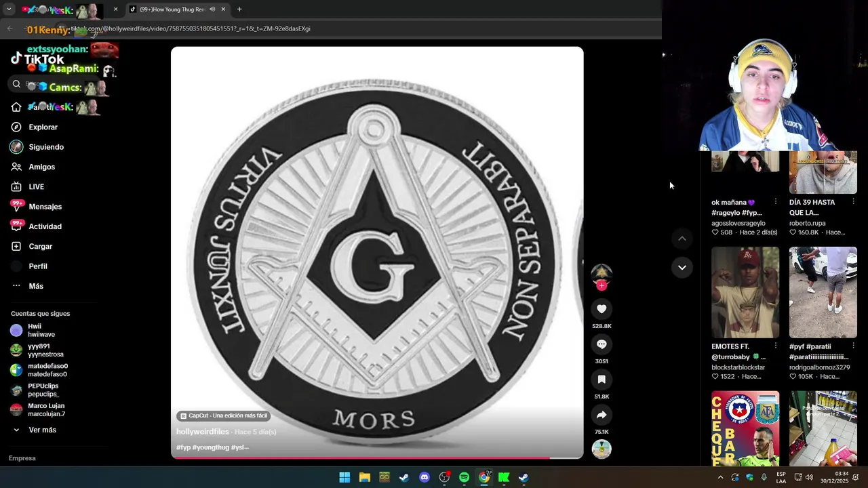The height and width of the screenshot is (488, 868).
Task: Click the LIVE camera icon in sidebar
Action: click(x=16, y=186)
